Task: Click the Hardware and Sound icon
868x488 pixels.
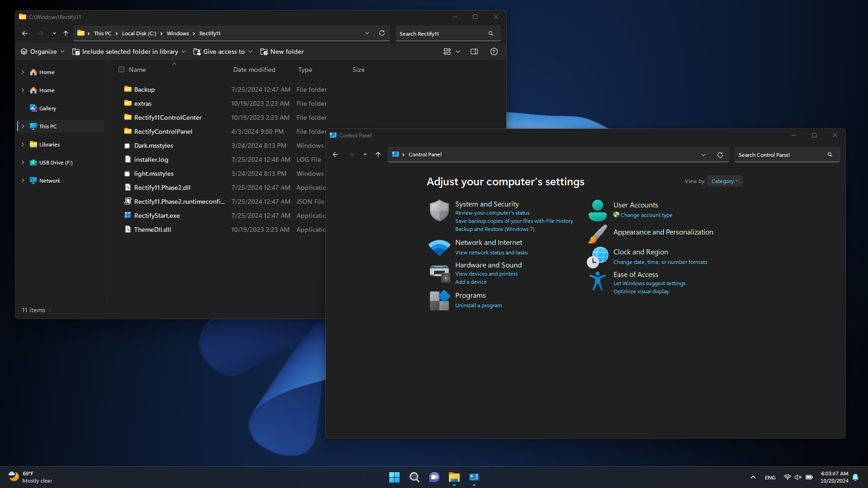Action: 439,272
